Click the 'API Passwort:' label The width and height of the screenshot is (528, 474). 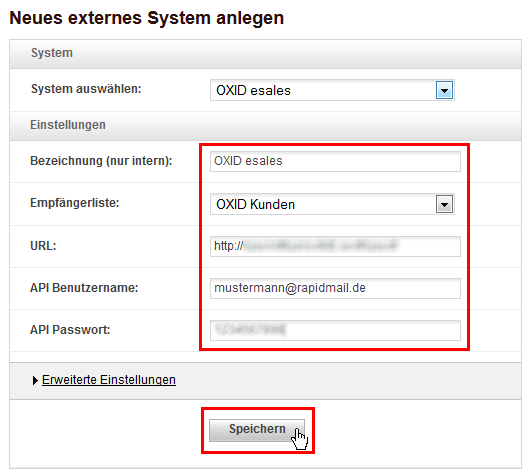click(70, 330)
